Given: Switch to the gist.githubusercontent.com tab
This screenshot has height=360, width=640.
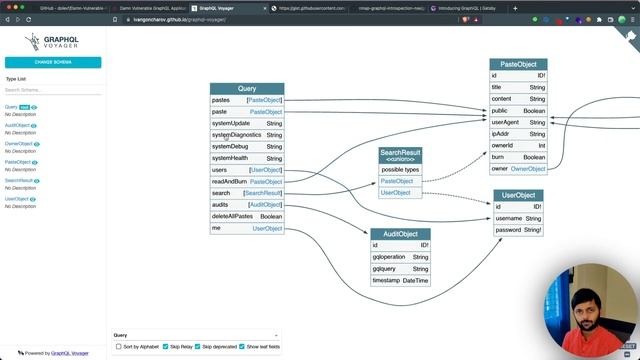Looking at the screenshot, I should pyautogui.click(x=309, y=8).
